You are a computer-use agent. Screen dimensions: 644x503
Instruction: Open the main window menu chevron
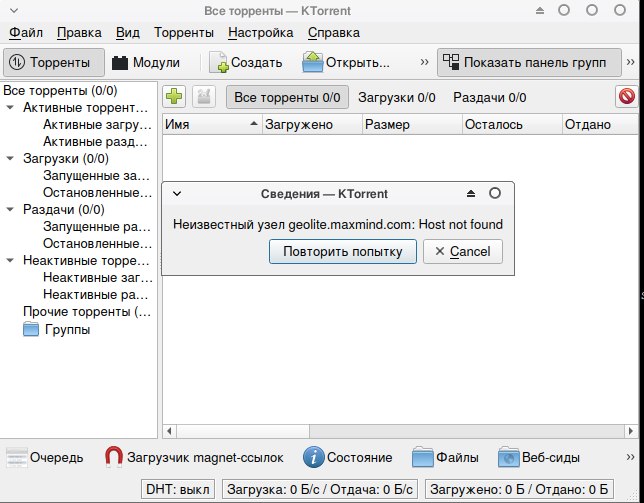pos(14,10)
